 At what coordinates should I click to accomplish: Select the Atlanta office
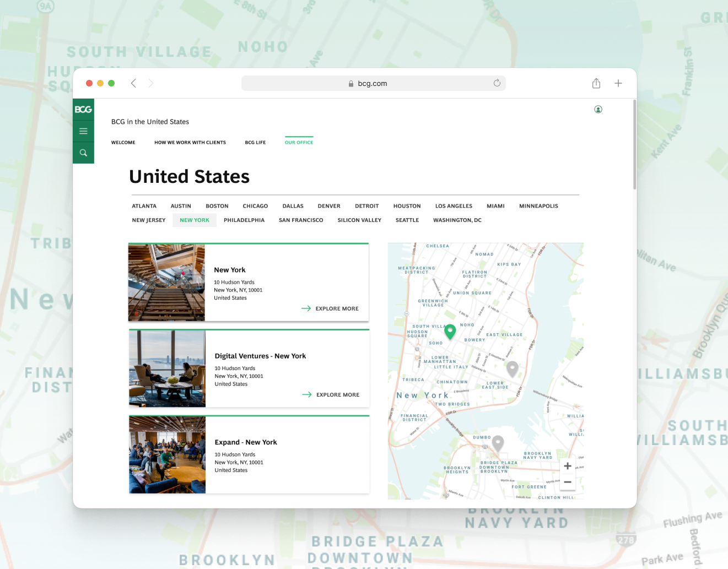(144, 206)
